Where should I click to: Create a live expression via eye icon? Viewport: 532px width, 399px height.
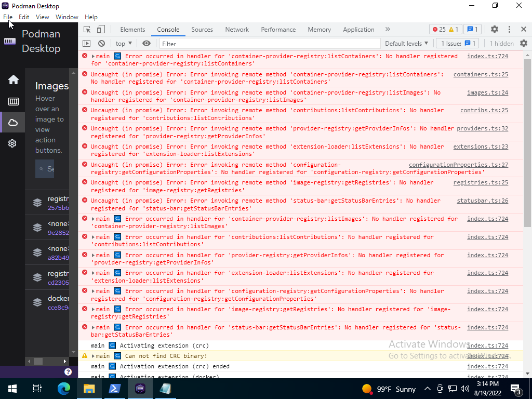[x=147, y=43]
